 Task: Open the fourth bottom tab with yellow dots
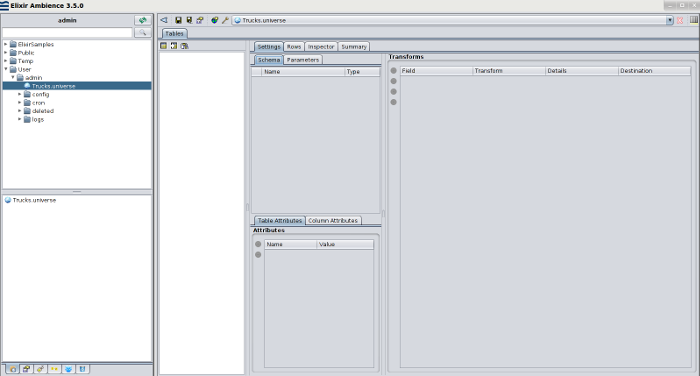(54, 369)
